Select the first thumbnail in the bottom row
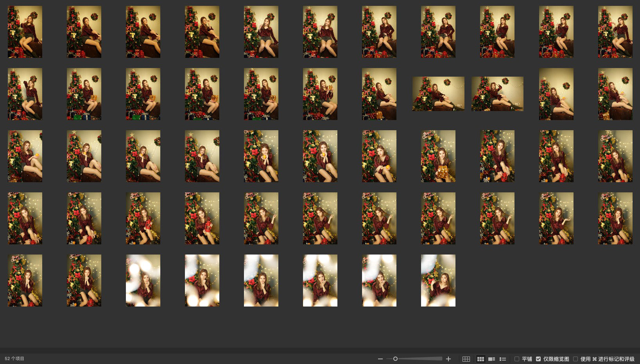 point(25,280)
